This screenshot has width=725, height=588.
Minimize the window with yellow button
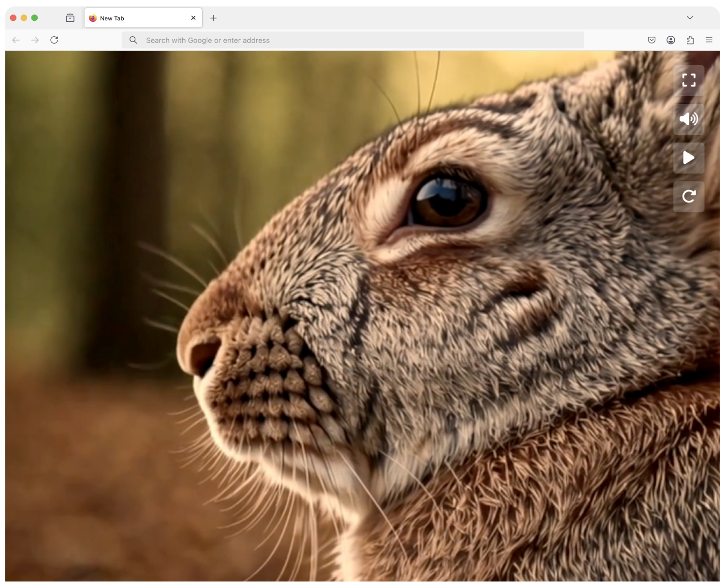point(24,18)
